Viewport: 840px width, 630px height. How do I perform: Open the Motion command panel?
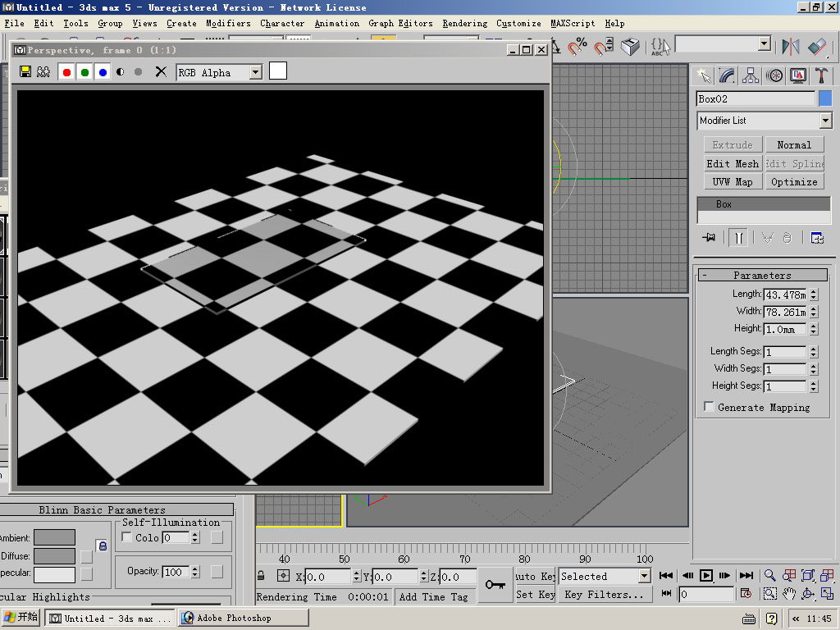pyautogui.click(x=774, y=76)
